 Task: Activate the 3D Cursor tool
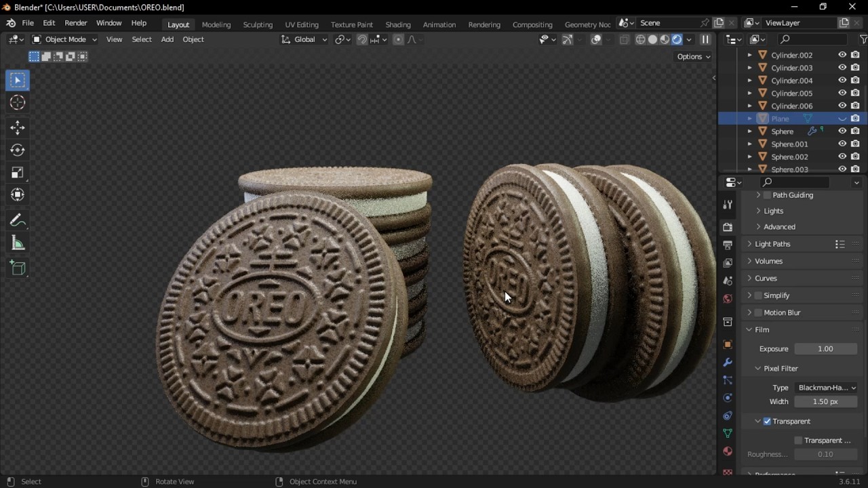pyautogui.click(x=18, y=102)
